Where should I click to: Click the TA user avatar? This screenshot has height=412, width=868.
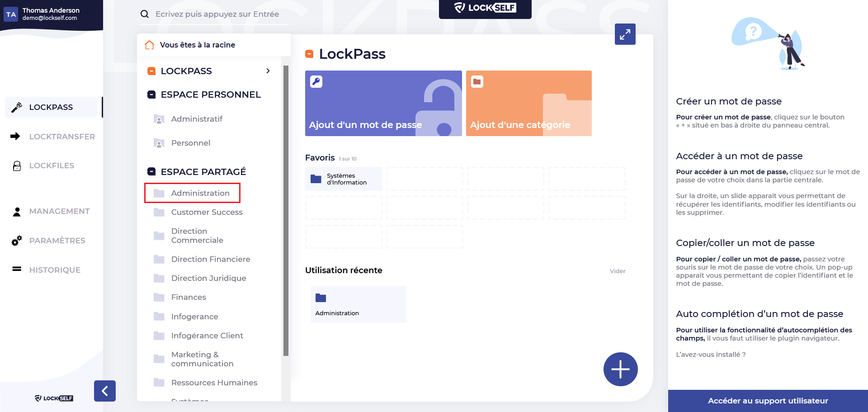click(x=11, y=14)
